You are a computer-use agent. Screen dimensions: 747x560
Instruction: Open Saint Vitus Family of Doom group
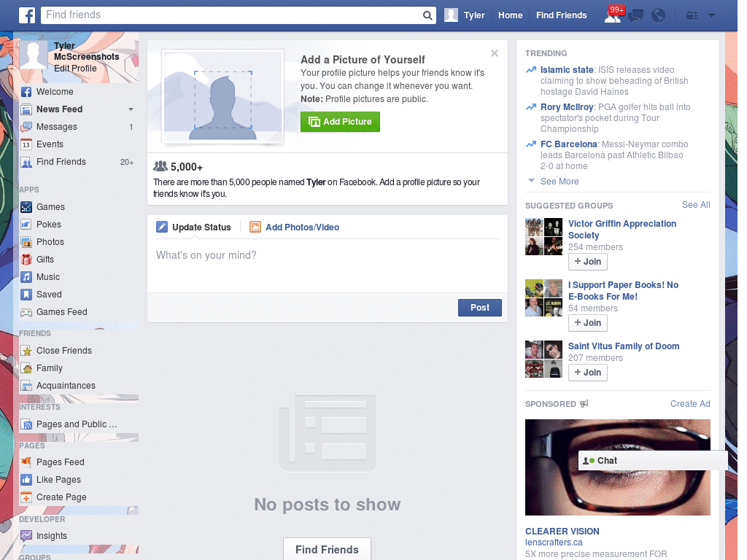(x=624, y=346)
